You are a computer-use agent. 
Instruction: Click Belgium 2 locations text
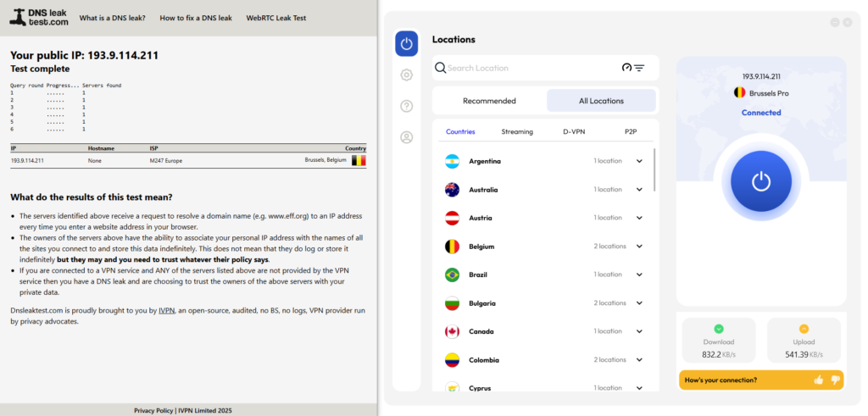(610, 247)
